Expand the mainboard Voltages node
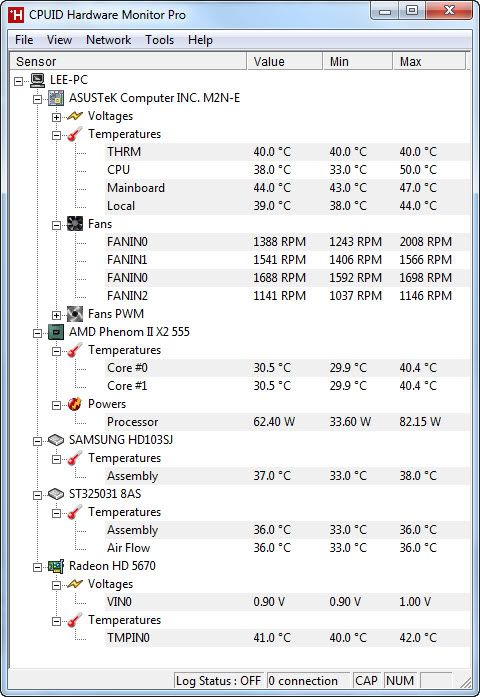The height and width of the screenshot is (697, 480). (56, 117)
